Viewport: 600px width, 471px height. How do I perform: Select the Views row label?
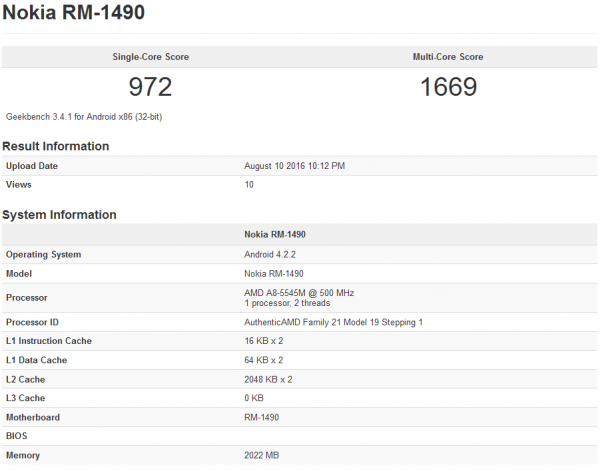pyautogui.click(x=19, y=185)
